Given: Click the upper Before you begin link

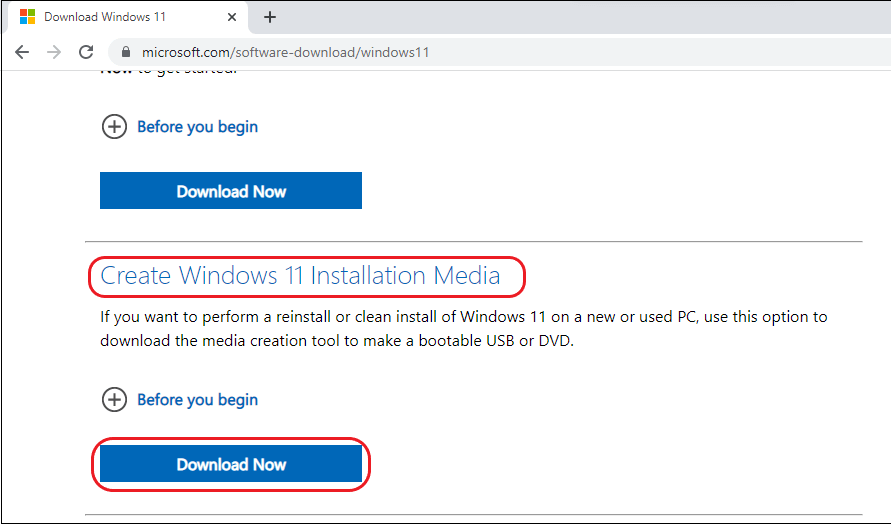Looking at the screenshot, I should (198, 127).
